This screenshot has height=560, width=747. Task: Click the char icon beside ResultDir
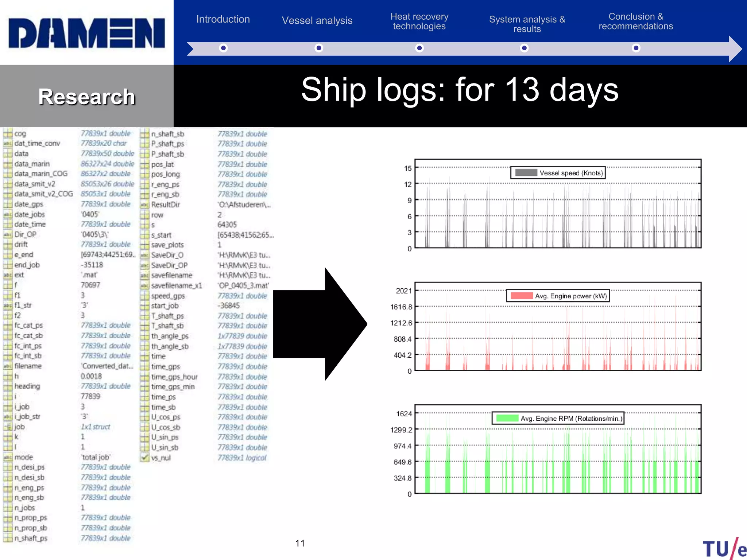145,205
